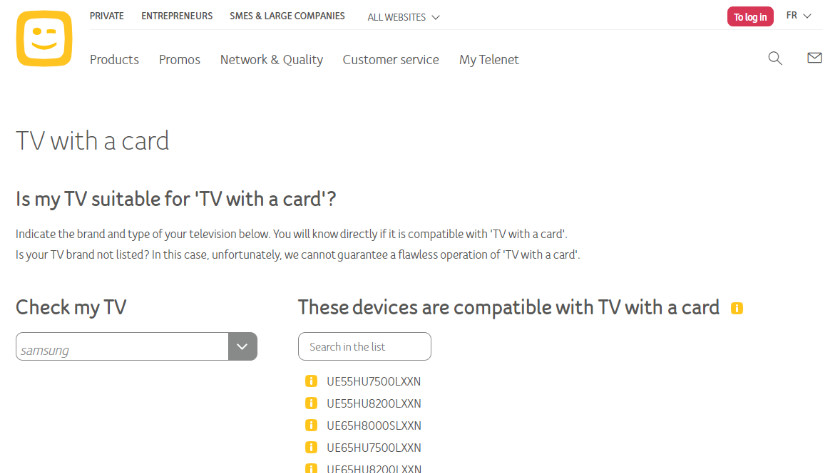Go to Network & Quality menu
This screenshot has height=473, width=840.
pos(271,60)
